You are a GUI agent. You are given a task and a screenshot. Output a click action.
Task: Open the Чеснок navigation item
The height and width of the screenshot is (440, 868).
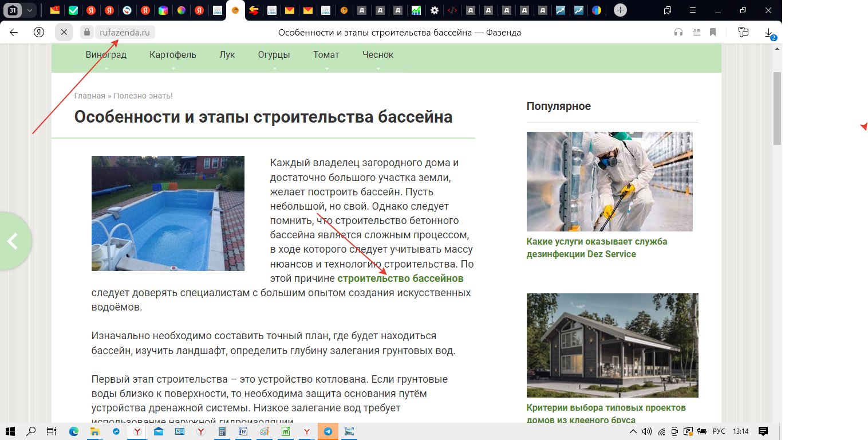[x=377, y=55]
